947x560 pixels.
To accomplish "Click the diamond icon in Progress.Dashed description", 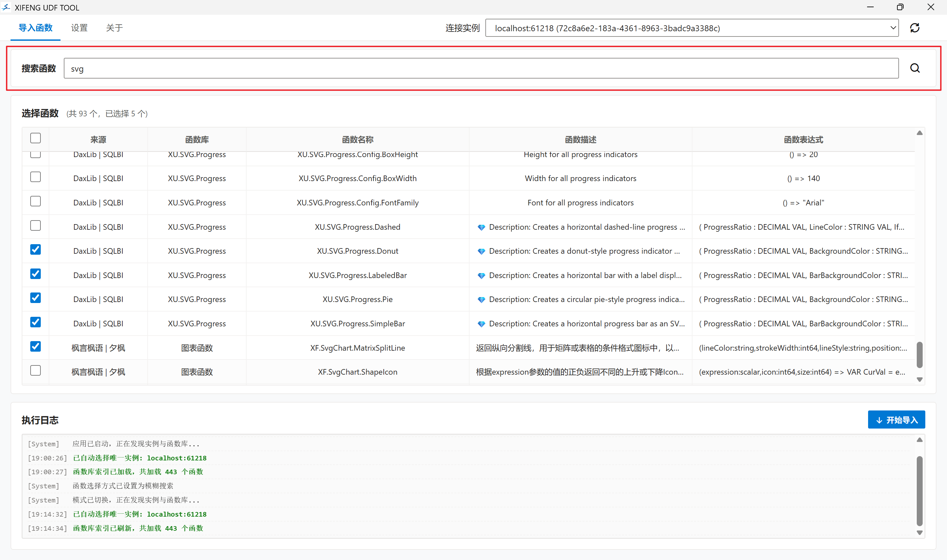I will click(x=481, y=227).
